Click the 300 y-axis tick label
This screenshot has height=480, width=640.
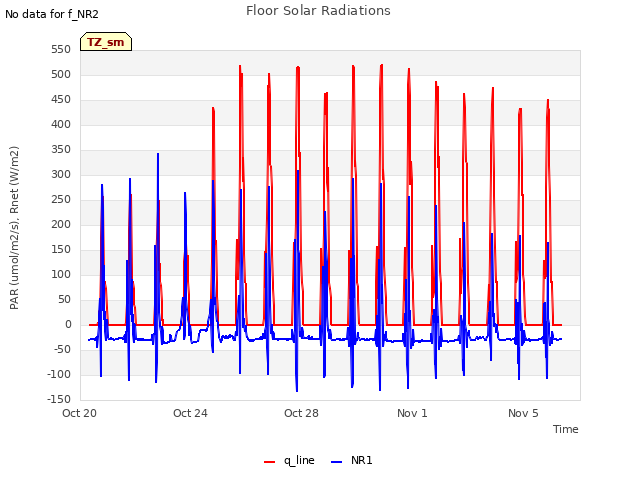61,175
